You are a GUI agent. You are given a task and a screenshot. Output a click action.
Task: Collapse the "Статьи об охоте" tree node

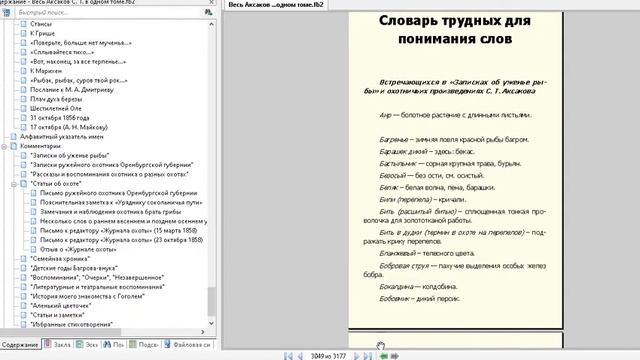[14, 184]
